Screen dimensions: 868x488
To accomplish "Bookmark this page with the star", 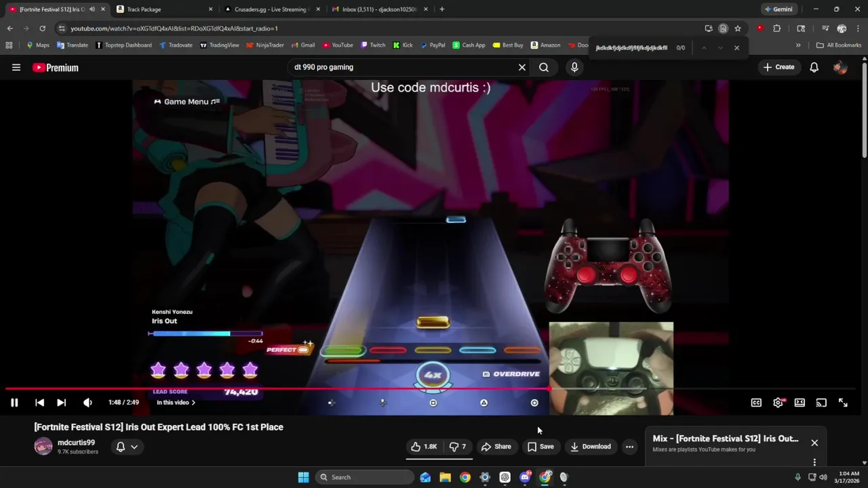I will pos(738,28).
